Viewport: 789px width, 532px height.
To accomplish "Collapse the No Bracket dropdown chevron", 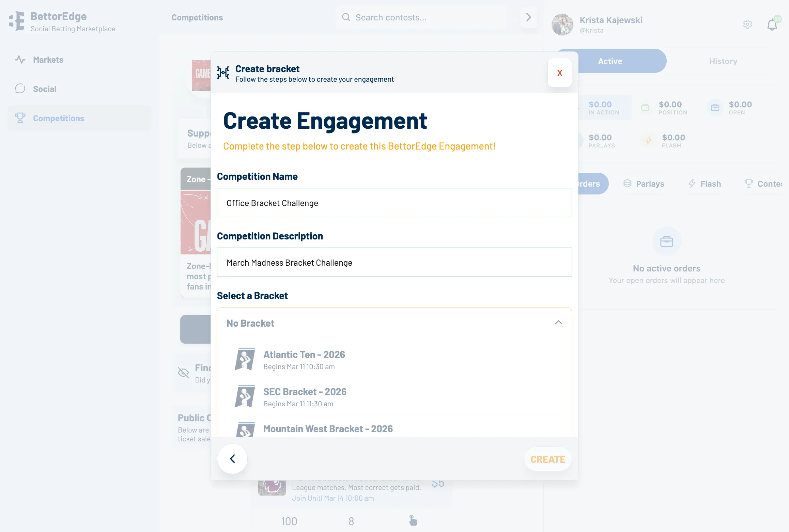I will tap(558, 322).
